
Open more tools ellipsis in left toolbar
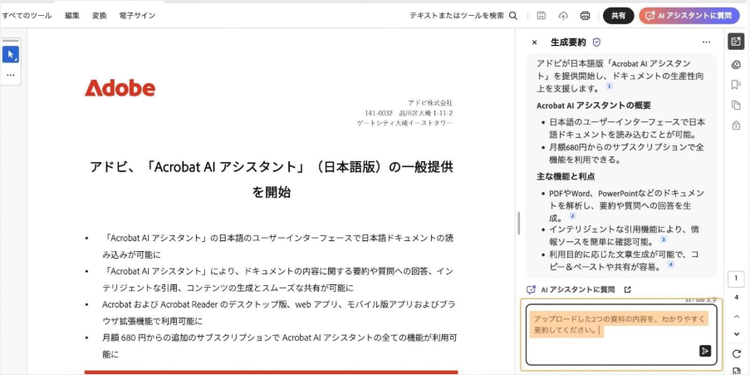(11, 75)
